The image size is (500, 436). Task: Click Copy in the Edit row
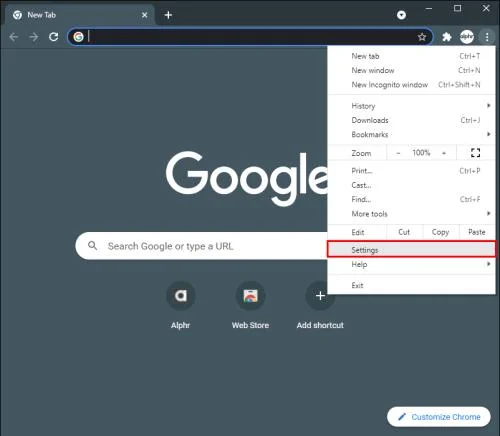click(441, 232)
